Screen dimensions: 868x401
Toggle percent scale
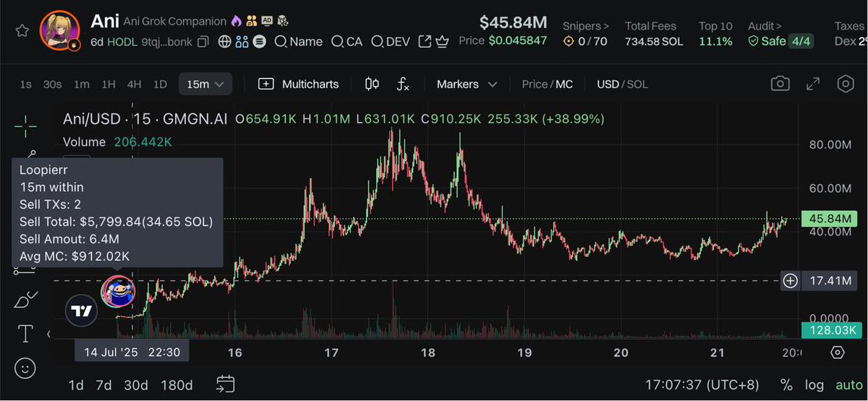click(x=786, y=385)
